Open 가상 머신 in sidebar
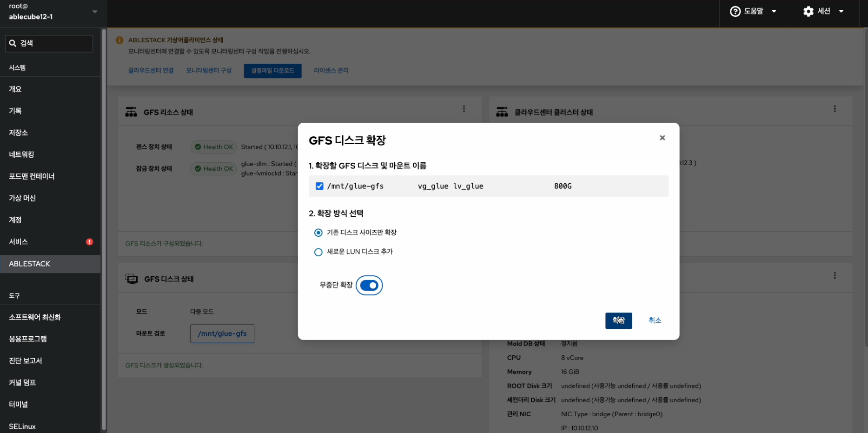 click(22, 198)
